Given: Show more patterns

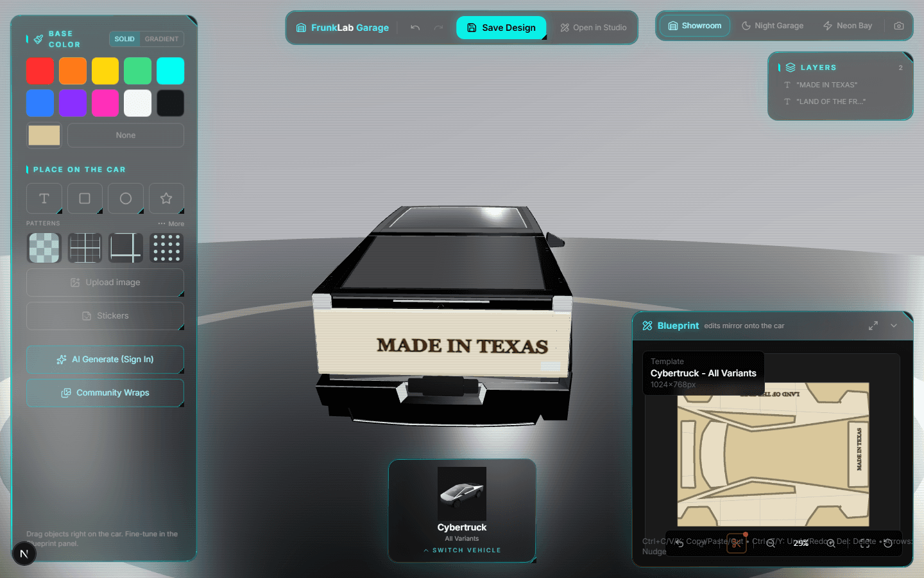Looking at the screenshot, I should (171, 223).
